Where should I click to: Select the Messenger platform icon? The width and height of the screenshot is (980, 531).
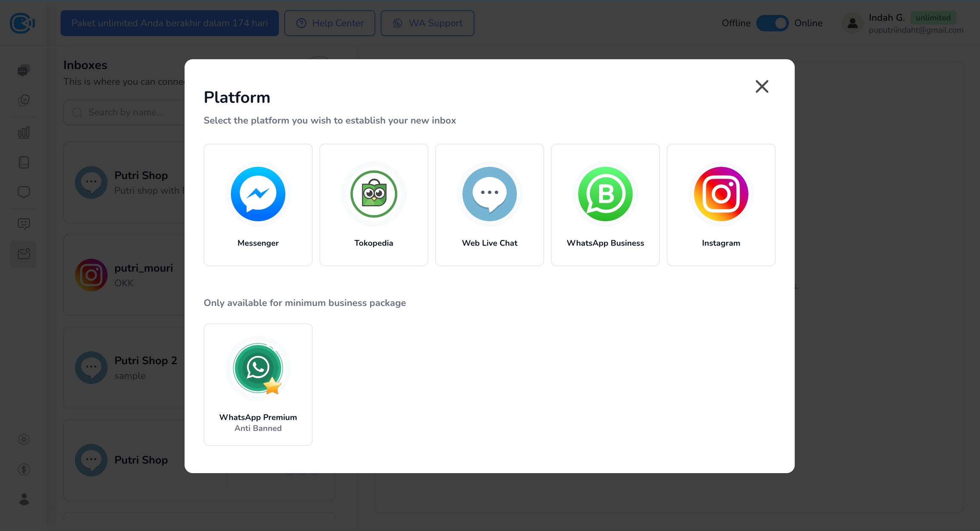coord(258,194)
